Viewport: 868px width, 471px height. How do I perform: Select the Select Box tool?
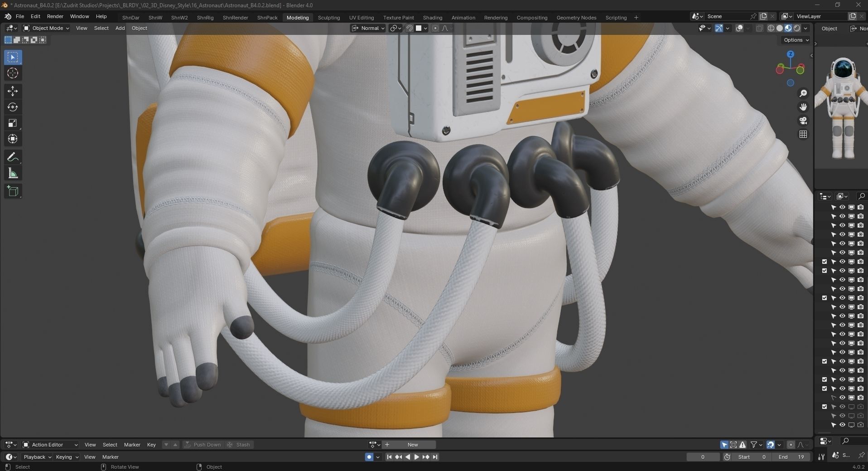(x=13, y=57)
